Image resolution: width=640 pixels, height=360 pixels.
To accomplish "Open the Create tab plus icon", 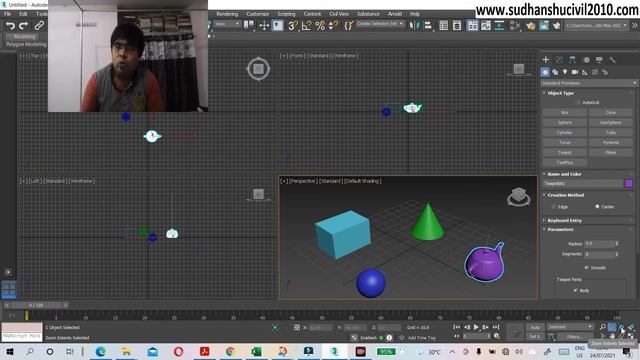I will coord(546,60).
